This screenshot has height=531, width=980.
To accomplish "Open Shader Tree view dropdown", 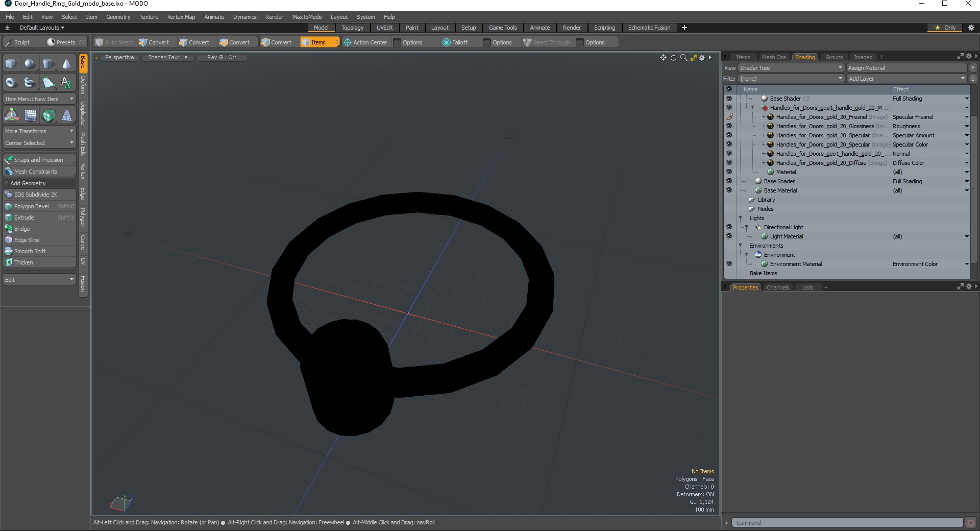I will pyautogui.click(x=791, y=68).
